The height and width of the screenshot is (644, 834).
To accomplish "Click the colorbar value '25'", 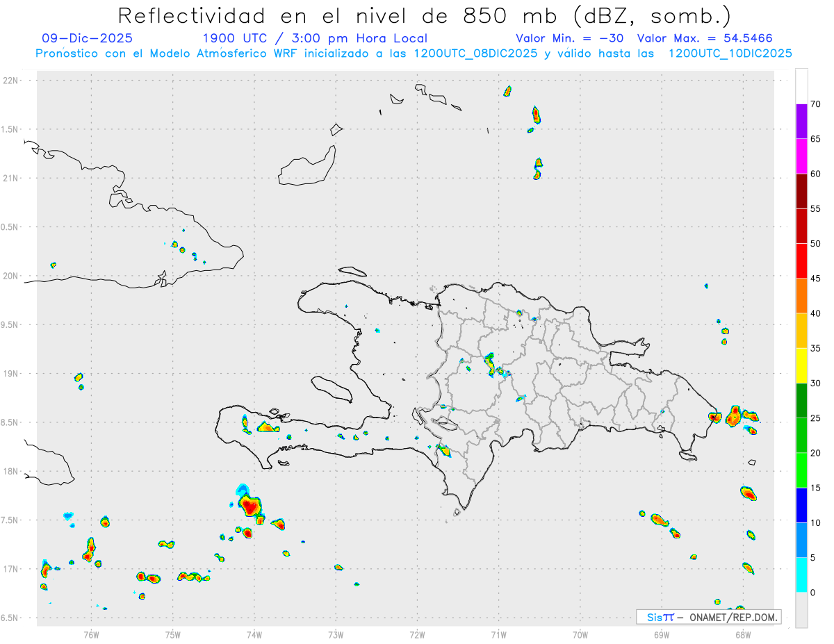I will click(816, 418).
